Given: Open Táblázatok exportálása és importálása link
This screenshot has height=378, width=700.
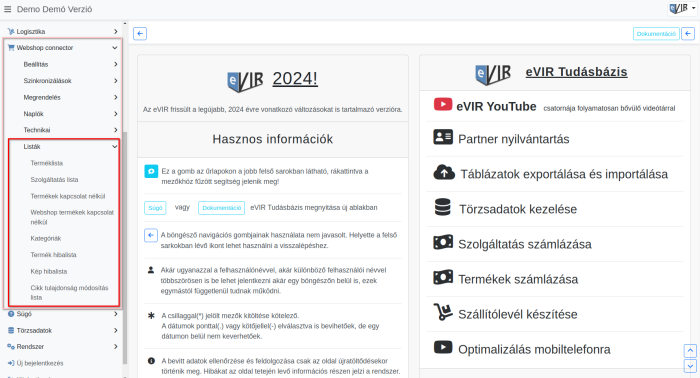Looking at the screenshot, I should coord(564,174).
